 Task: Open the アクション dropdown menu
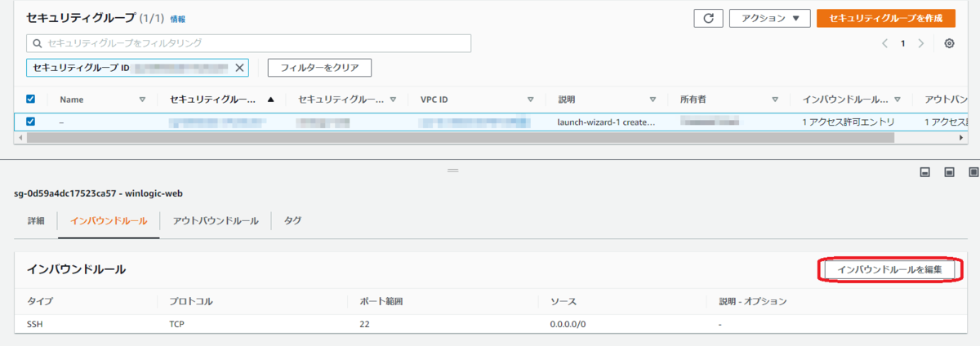click(769, 18)
